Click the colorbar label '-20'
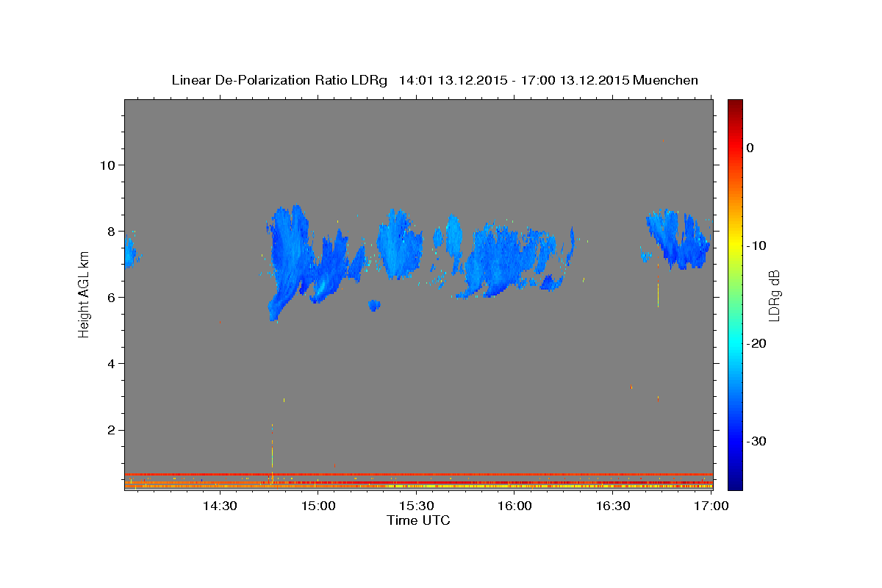This screenshot has height=588, width=882. (x=757, y=343)
